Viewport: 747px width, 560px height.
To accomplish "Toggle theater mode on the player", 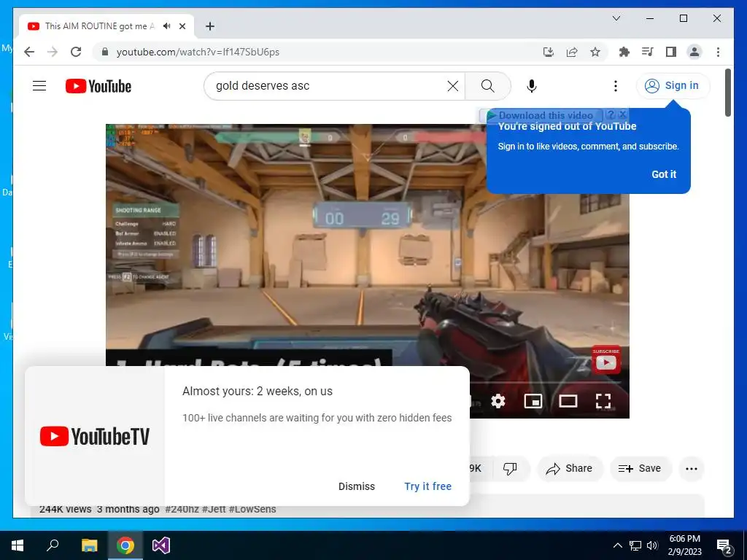I will 568,401.
